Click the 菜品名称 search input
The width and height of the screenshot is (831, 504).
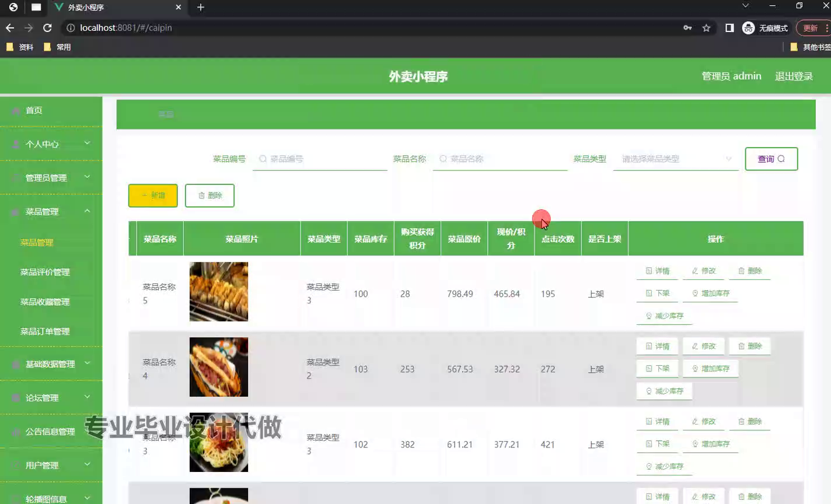tap(500, 159)
